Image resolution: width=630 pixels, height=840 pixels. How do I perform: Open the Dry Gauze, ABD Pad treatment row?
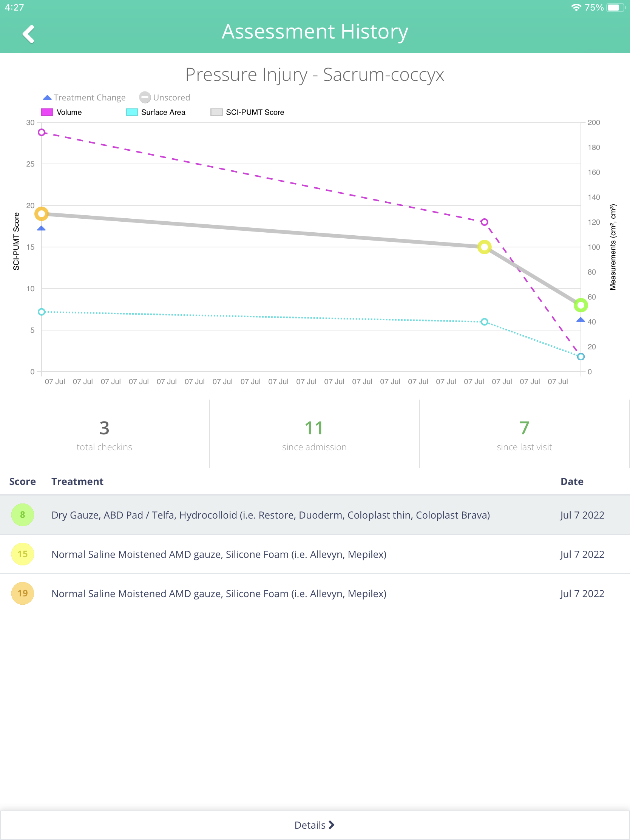pos(315,515)
